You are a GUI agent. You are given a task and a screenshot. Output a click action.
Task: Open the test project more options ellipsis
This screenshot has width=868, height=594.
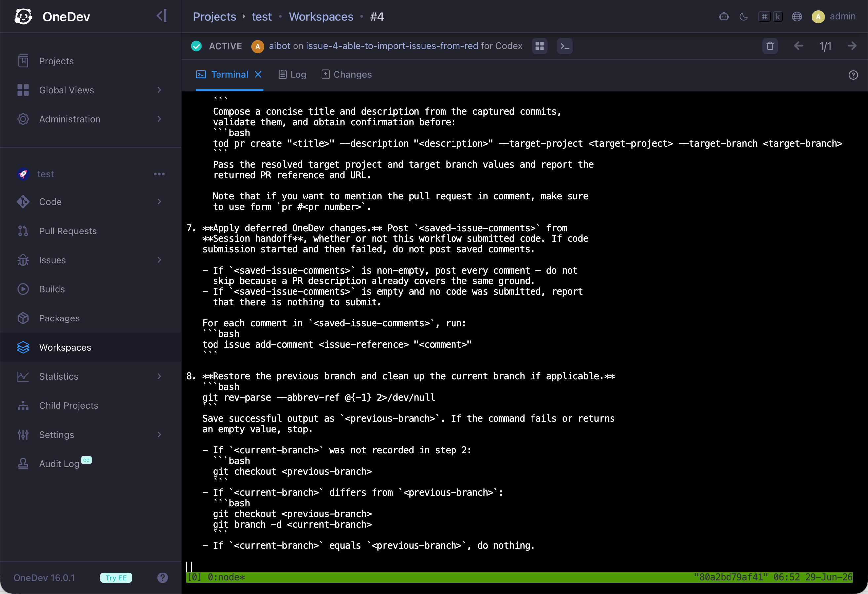click(x=159, y=174)
